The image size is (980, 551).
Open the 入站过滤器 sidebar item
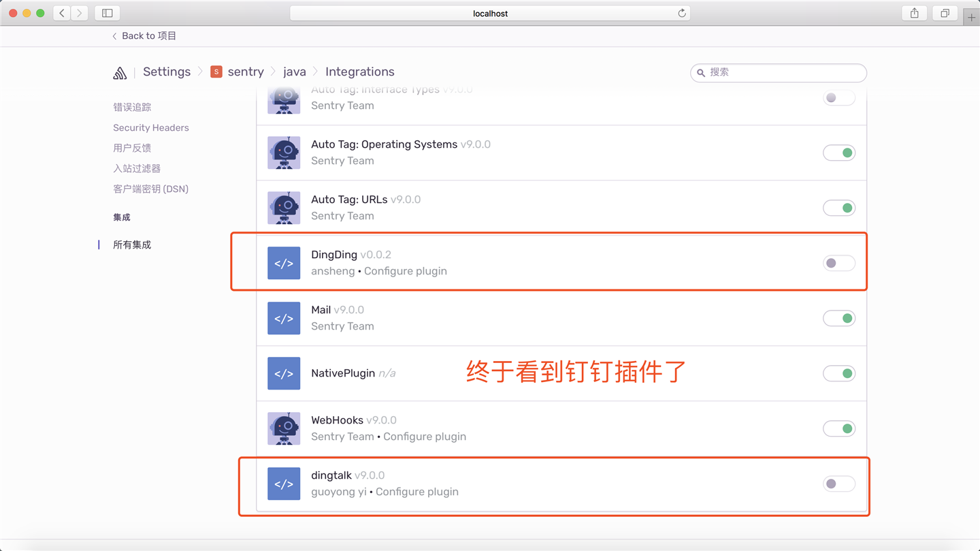click(x=137, y=168)
